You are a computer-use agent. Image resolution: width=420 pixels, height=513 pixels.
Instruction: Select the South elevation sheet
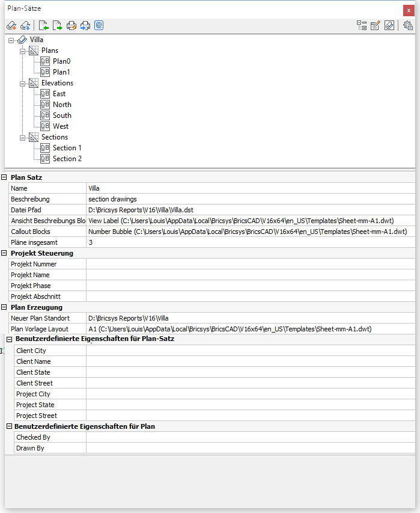click(62, 115)
